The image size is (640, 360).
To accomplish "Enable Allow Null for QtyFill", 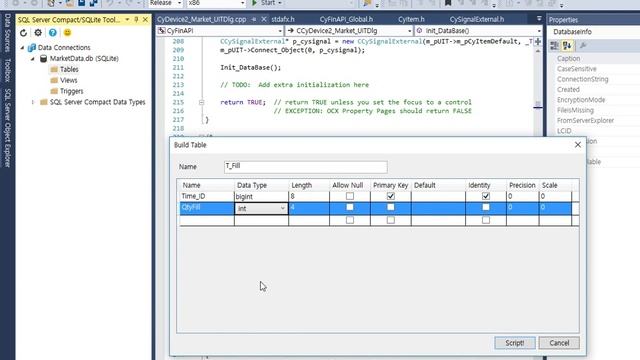I will pyautogui.click(x=350, y=207).
